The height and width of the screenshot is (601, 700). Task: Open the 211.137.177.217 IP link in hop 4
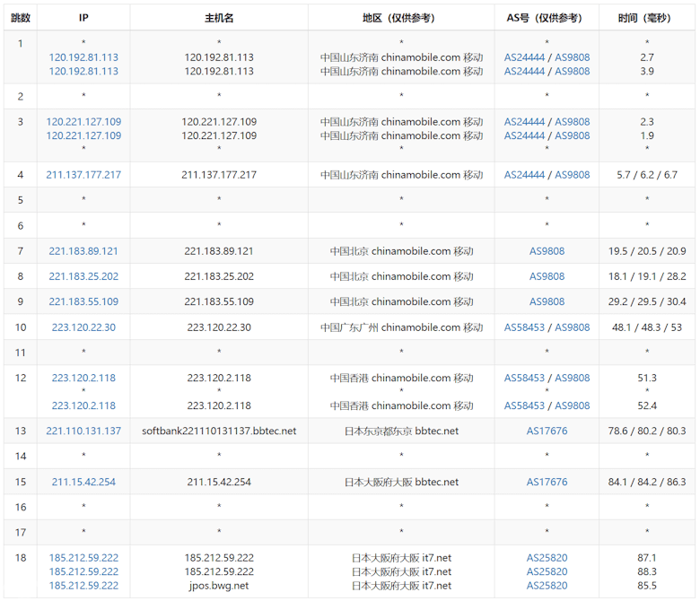click(83, 175)
